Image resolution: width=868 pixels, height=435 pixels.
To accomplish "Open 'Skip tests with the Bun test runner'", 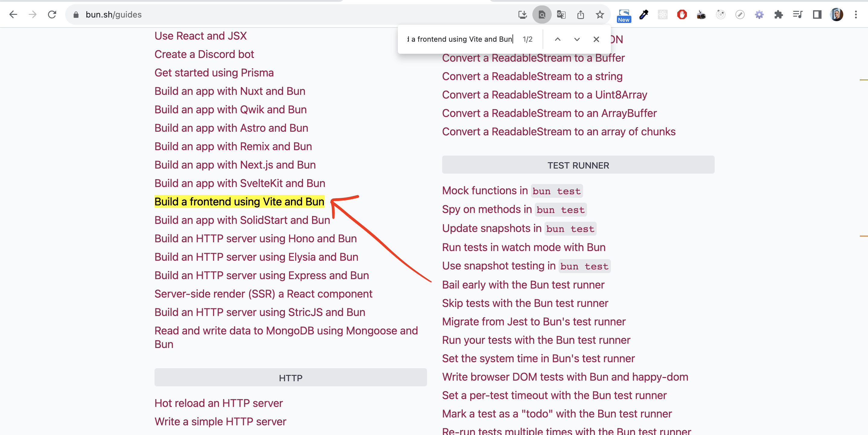I will point(525,303).
